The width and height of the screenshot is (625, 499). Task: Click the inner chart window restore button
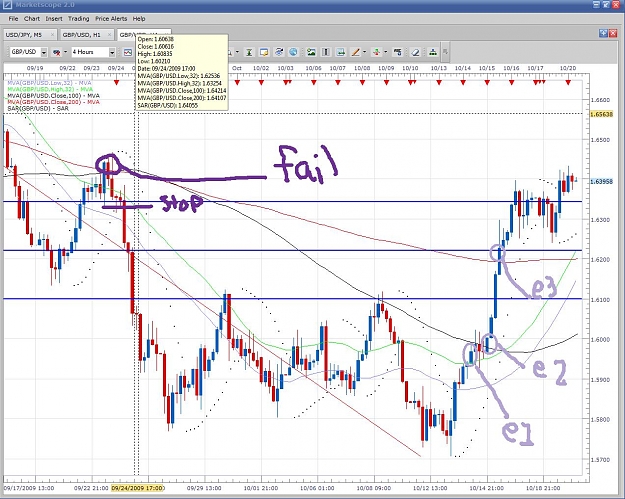603,34
